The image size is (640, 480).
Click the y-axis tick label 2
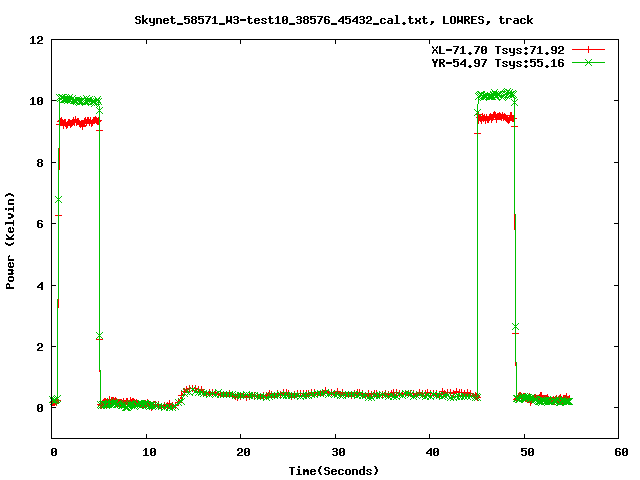coord(40,347)
